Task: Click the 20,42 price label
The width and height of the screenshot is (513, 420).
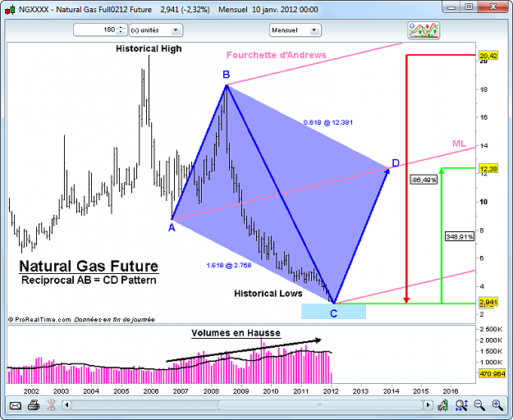Action: (x=488, y=56)
